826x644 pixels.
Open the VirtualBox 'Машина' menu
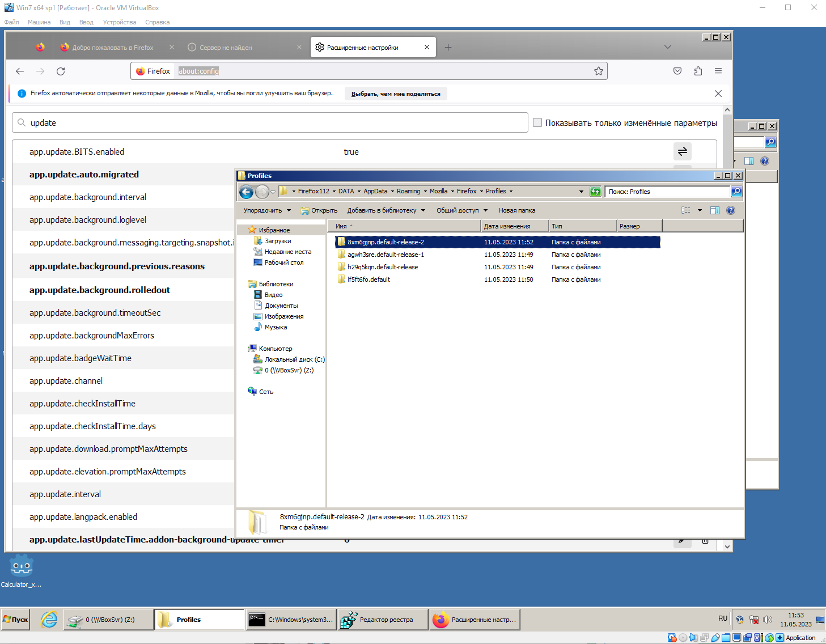39,22
